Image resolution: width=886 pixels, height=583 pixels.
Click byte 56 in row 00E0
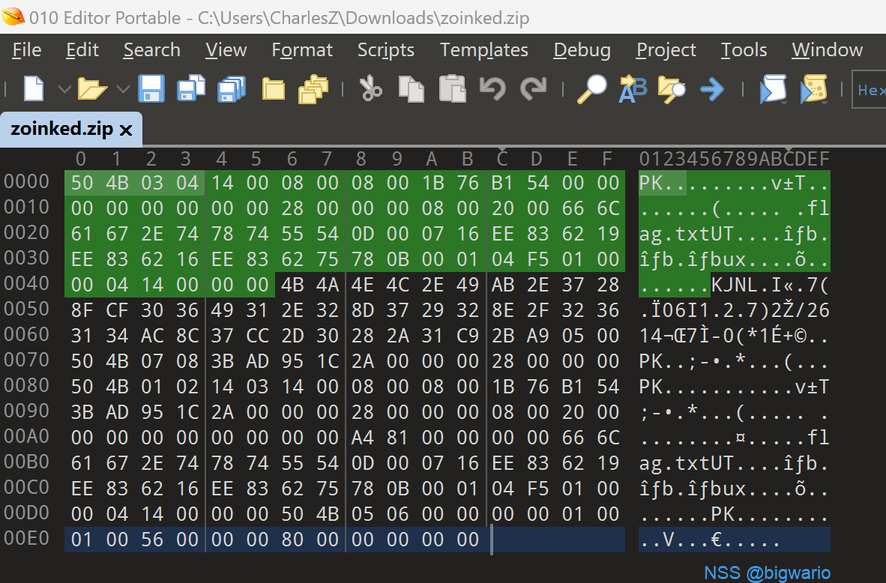[x=152, y=539]
